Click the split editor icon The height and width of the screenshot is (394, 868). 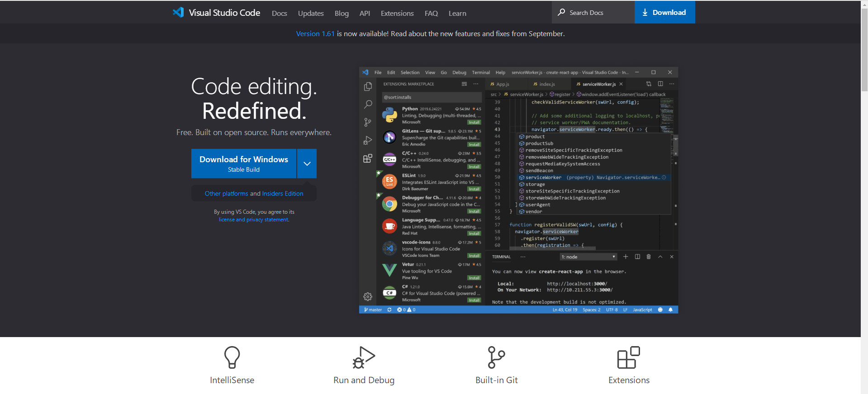[x=660, y=84]
